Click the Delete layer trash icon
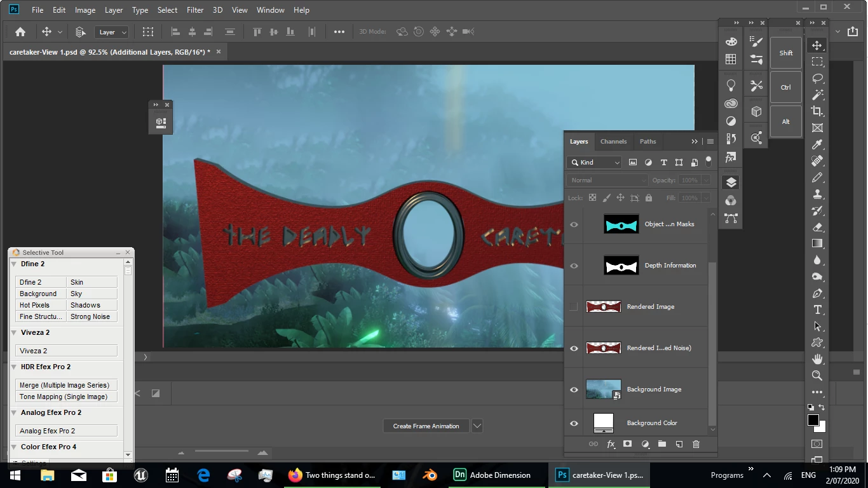 pyautogui.click(x=696, y=444)
